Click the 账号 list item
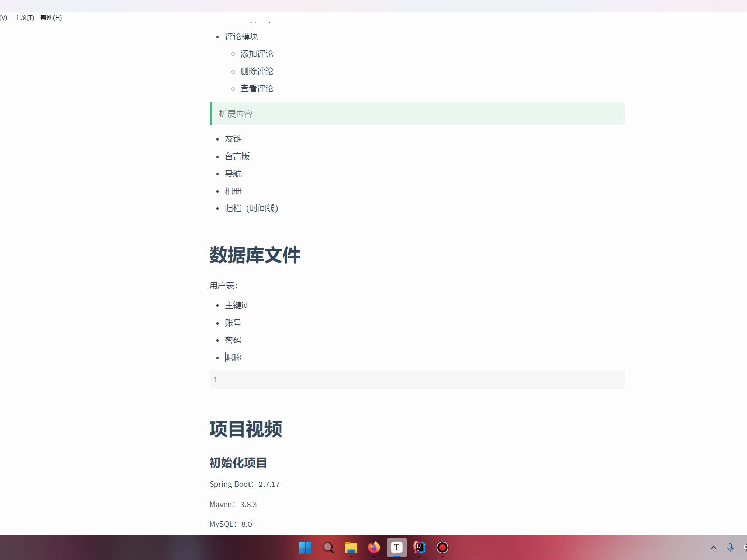This screenshot has height=560, width=747. pyautogui.click(x=233, y=323)
